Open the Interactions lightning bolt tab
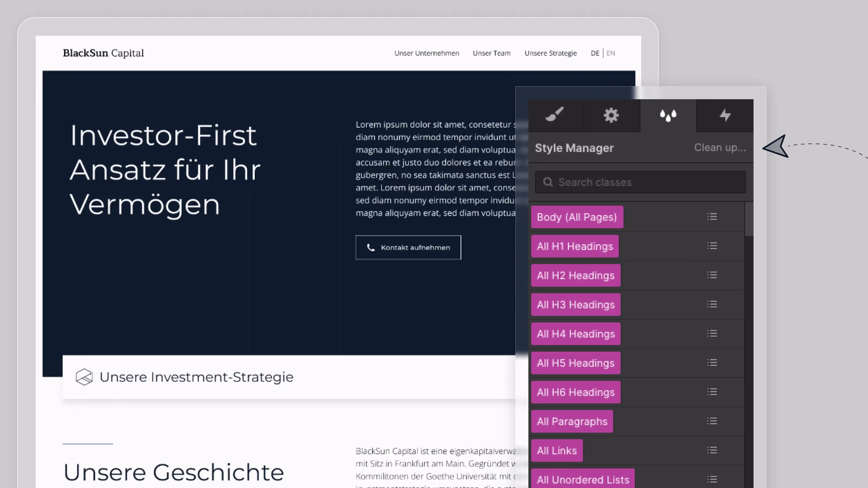Image resolution: width=868 pixels, height=488 pixels. (x=725, y=115)
